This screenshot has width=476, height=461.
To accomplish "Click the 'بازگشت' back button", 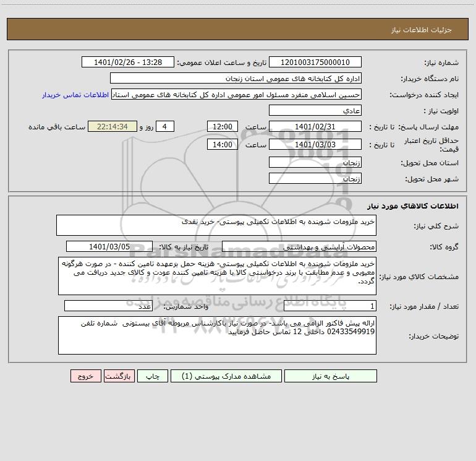I will pyautogui.click(x=119, y=376).
